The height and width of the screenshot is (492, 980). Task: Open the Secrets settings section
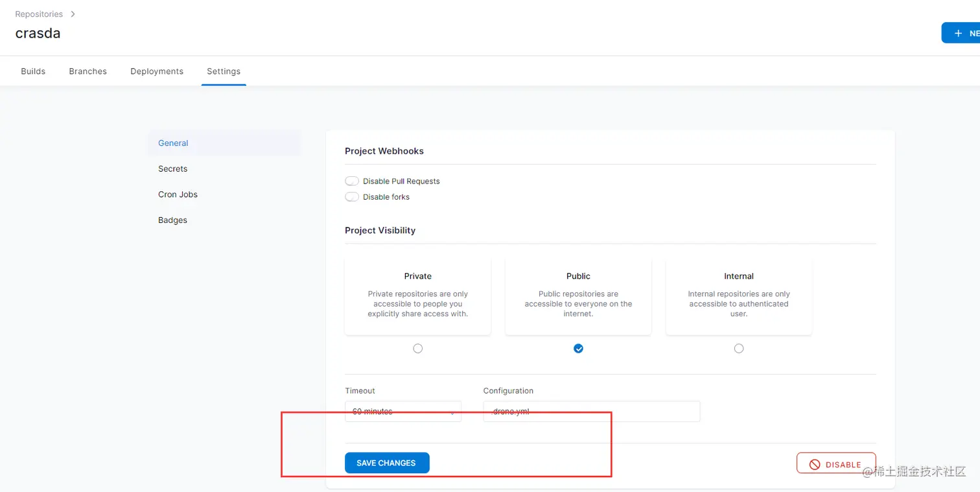point(172,169)
